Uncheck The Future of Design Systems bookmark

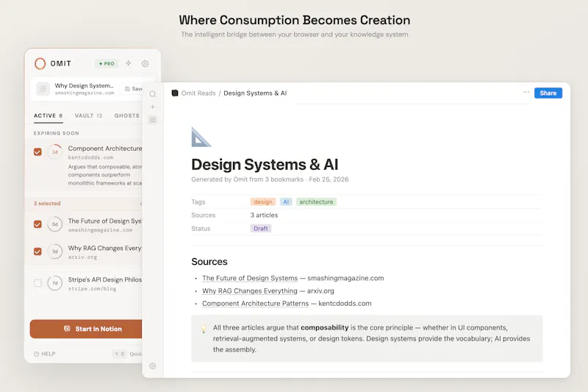click(37, 224)
